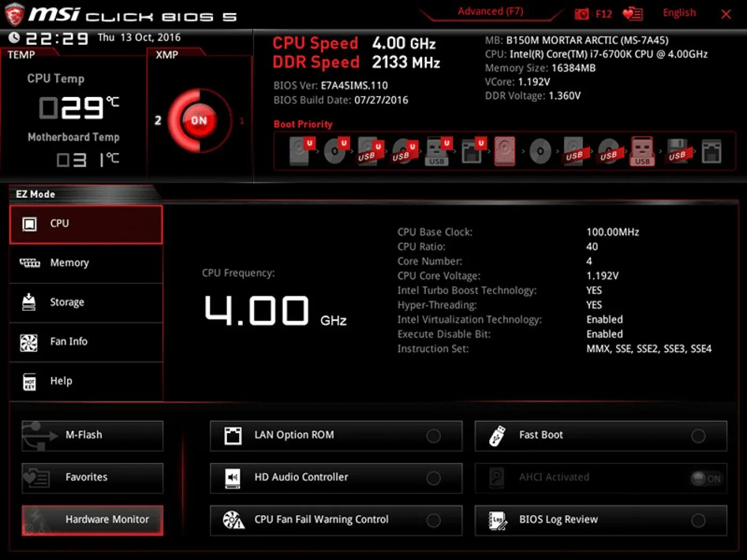Select the USB floppy boot device icon
747x560 pixels.
coord(678,151)
